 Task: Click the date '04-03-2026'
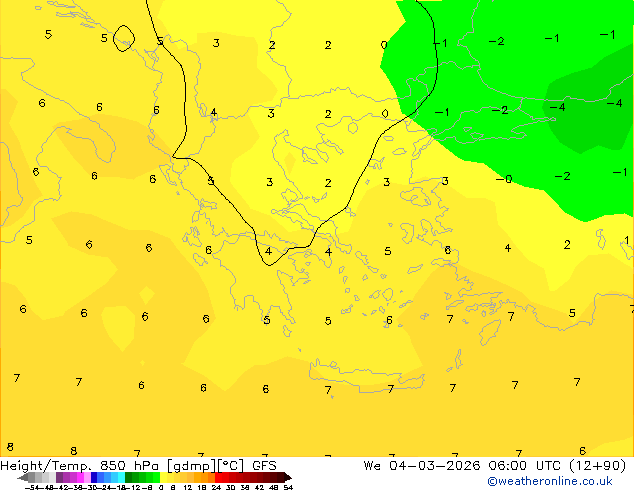[435, 466]
